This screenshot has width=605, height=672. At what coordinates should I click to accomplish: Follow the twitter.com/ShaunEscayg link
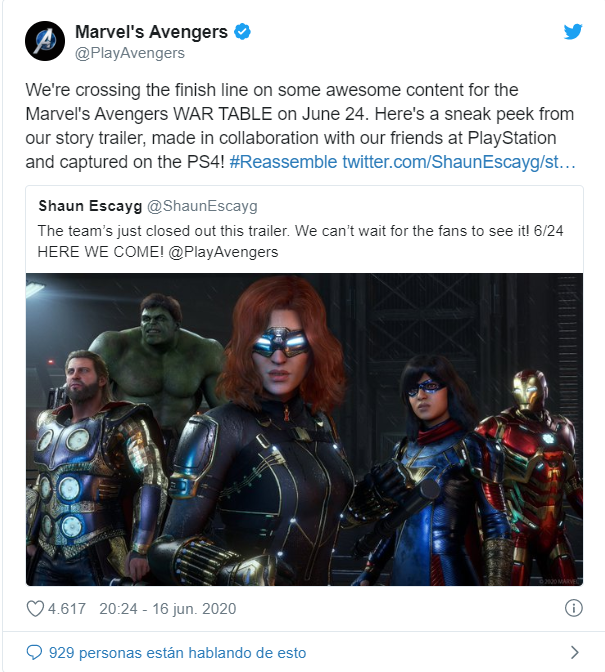[458, 162]
